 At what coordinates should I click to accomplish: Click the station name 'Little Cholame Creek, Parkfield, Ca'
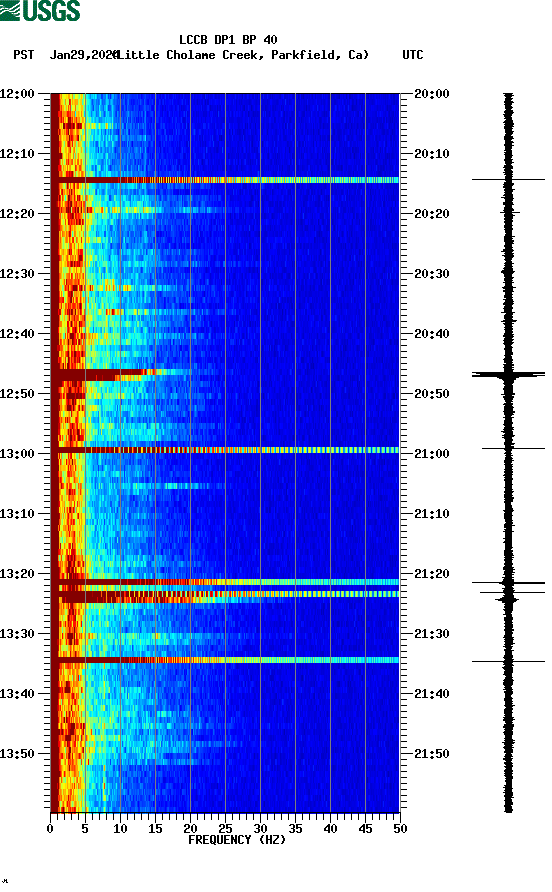click(x=242, y=55)
